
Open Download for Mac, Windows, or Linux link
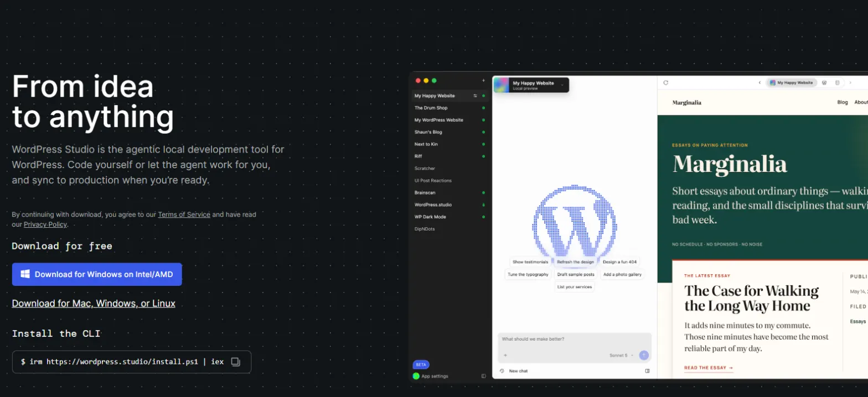[94, 304]
